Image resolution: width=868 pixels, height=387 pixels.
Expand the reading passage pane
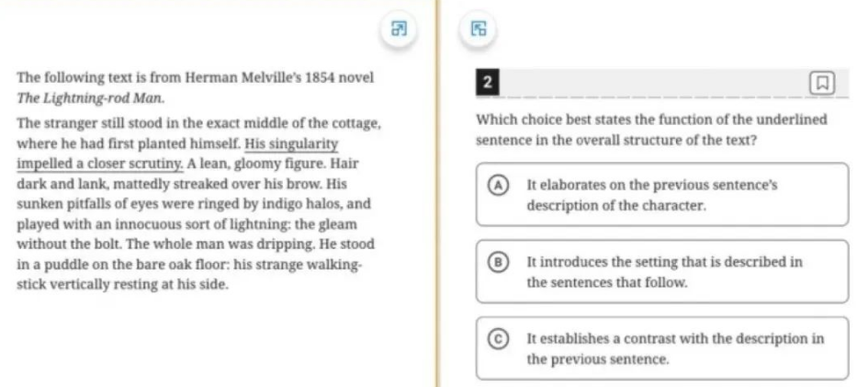[400, 28]
